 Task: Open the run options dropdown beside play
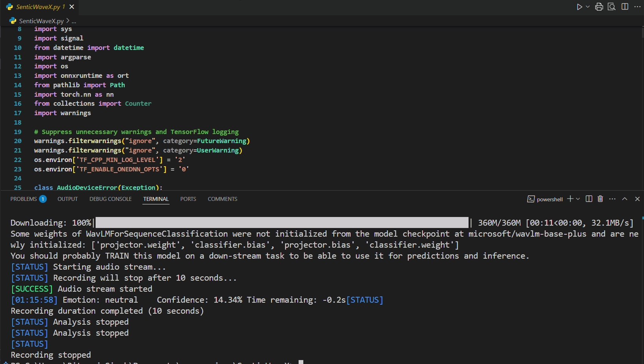(588, 7)
